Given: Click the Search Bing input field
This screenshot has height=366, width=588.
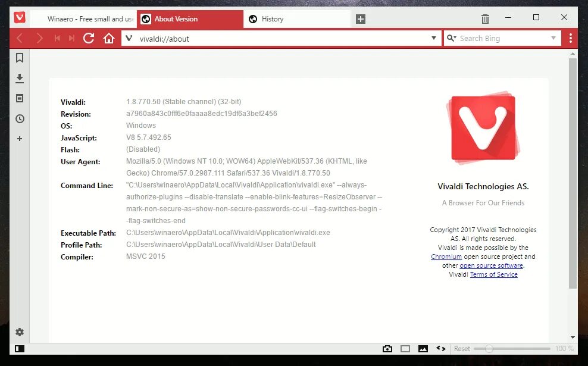Looking at the screenshot, I should point(503,38).
